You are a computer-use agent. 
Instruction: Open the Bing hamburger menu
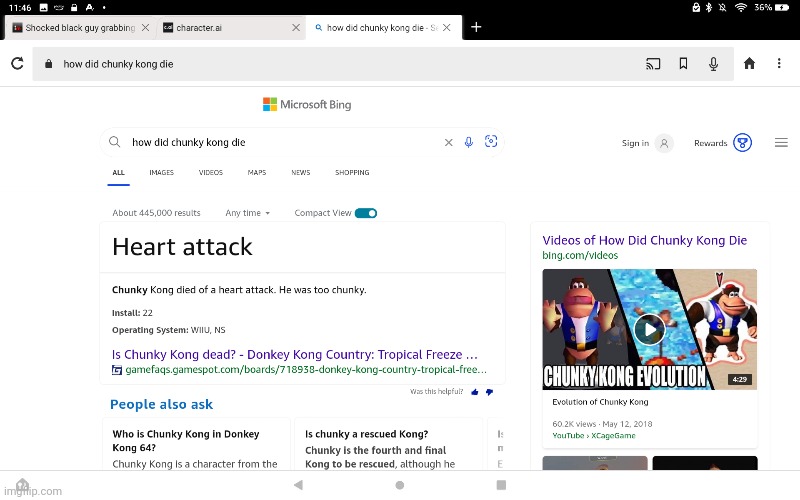(781, 143)
